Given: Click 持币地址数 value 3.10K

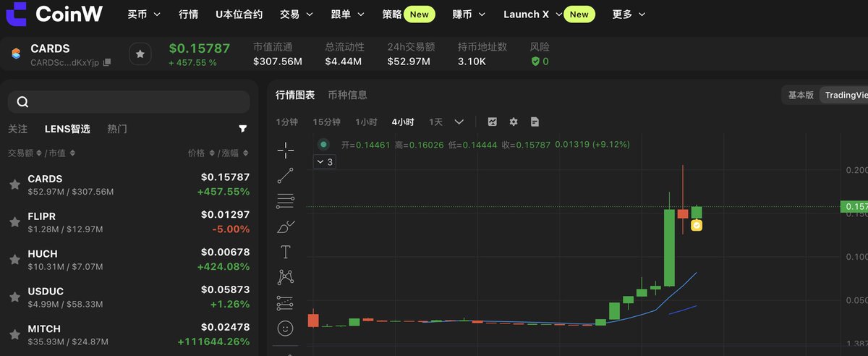Looking at the screenshot, I should tap(472, 62).
